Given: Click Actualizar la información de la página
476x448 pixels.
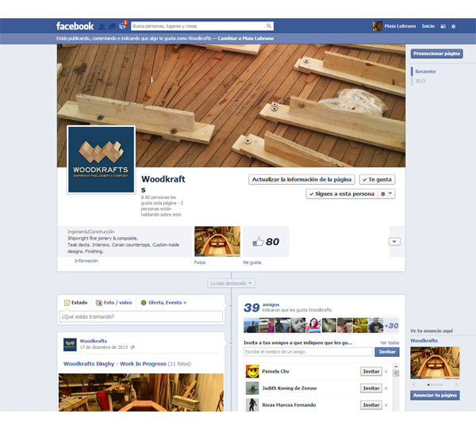Looking at the screenshot, I should (301, 179).
